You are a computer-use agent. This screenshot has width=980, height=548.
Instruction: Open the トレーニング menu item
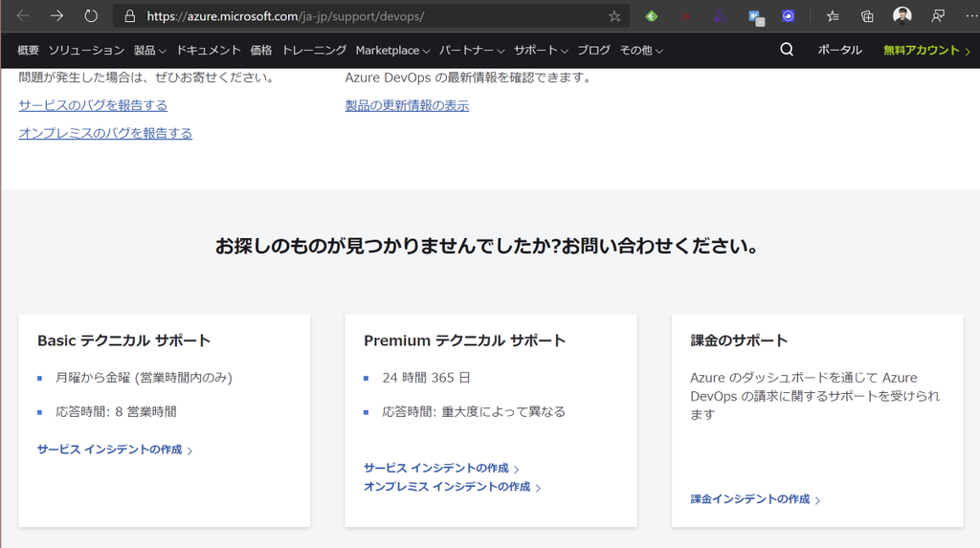[314, 50]
